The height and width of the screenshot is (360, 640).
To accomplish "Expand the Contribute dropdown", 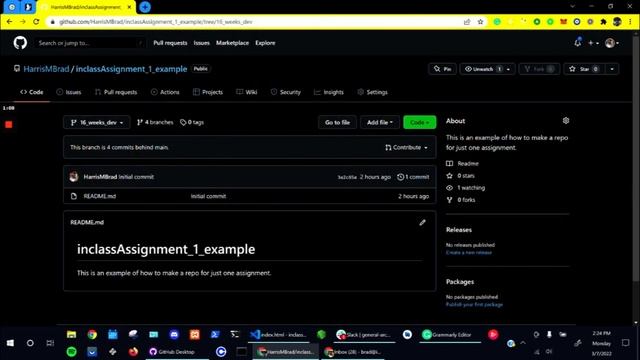I will click(406, 147).
